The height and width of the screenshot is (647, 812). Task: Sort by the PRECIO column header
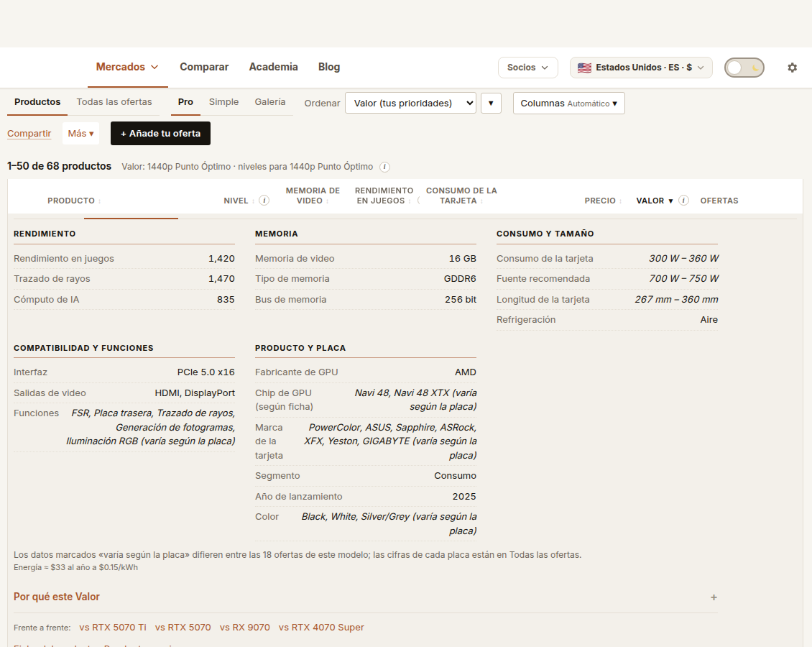(603, 201)
